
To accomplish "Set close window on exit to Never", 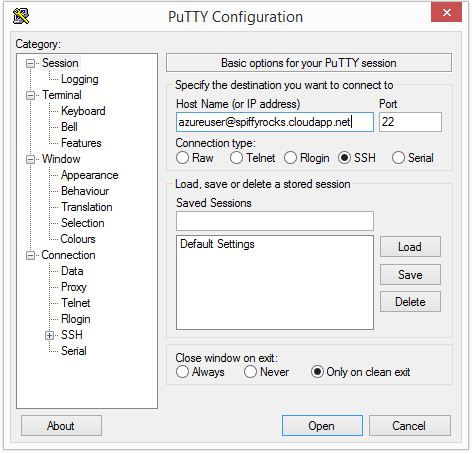I will (x=250, y=372).
